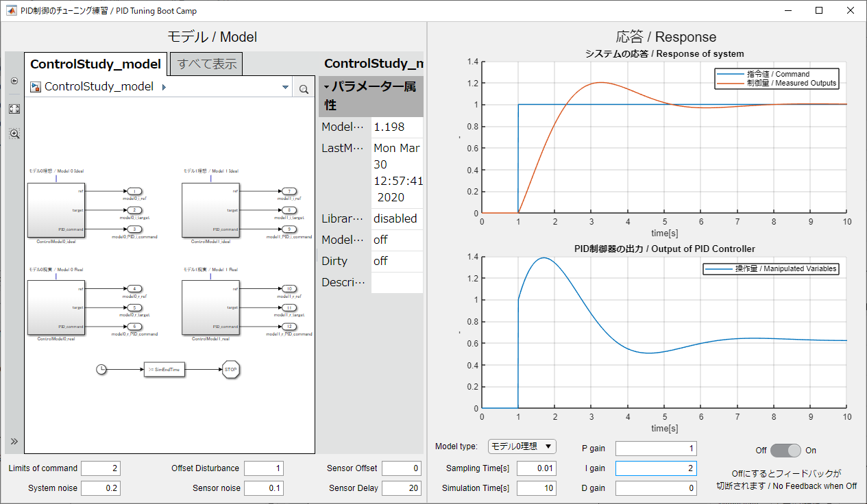Switch to the ControlStudy_model tab
The width and height of the screenshot is (867, 504).
pos(95,64)
